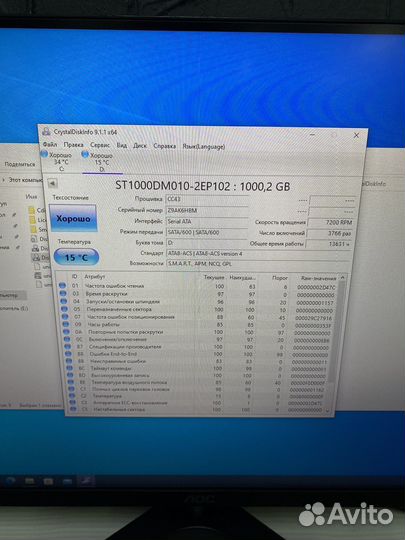Screen dimensions: 405x540
Task: Select row 'Частота ошибок чтения'
Action: 198,286
